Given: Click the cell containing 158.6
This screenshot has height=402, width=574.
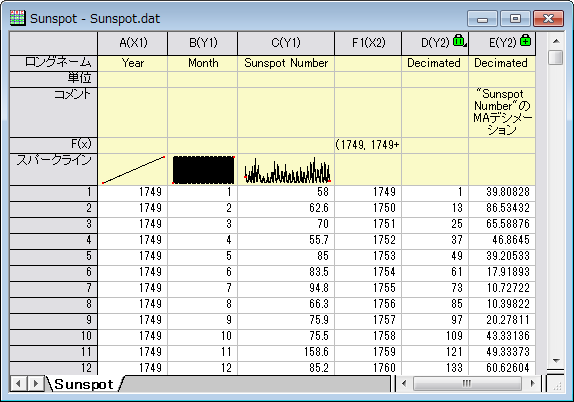Looking at the screenshot, I should (286, 352).
